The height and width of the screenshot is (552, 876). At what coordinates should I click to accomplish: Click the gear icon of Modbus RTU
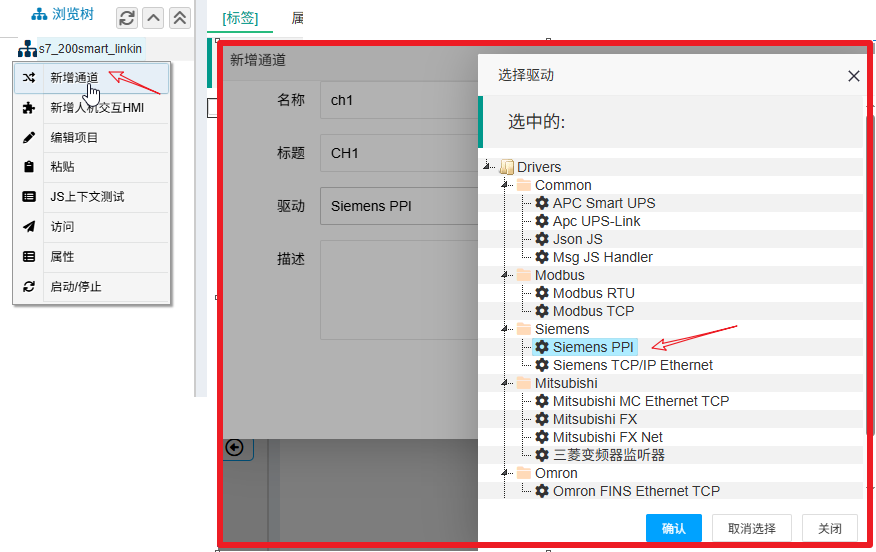(542, 293)
